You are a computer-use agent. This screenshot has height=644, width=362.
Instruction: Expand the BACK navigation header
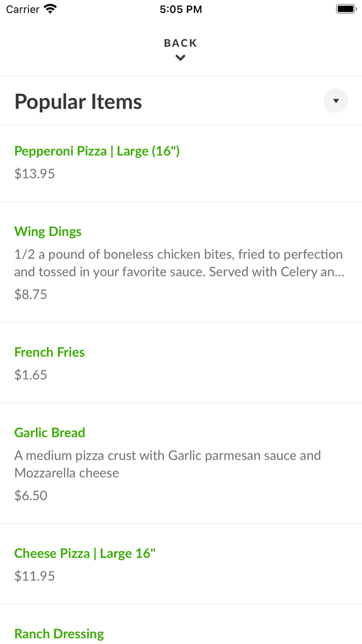[x=180, y=43]
